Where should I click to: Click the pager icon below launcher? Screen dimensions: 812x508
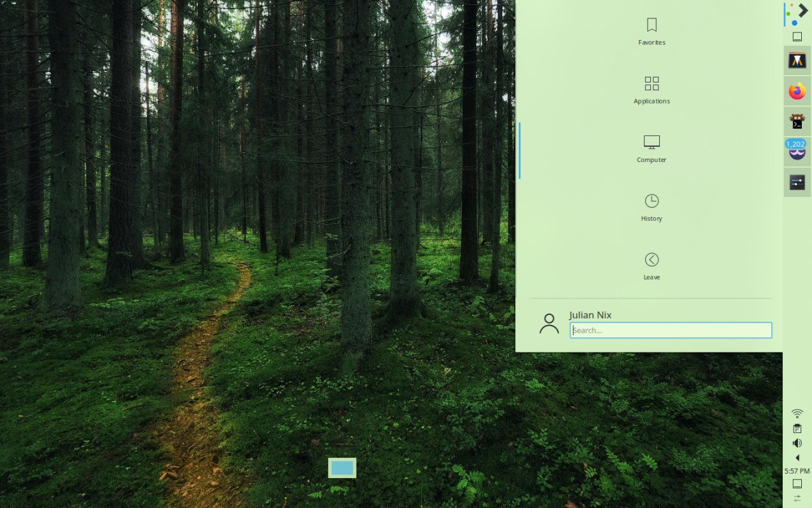pyautogui.click(x=797, y=37)
